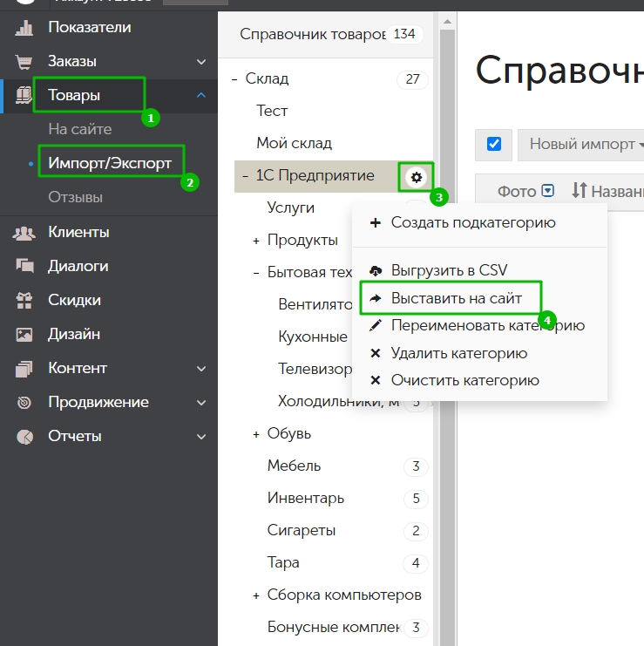Viewport: 644px width, 646px height.
Task: Click the Диалоги chat bubbles icon
Action: point(24,267)
